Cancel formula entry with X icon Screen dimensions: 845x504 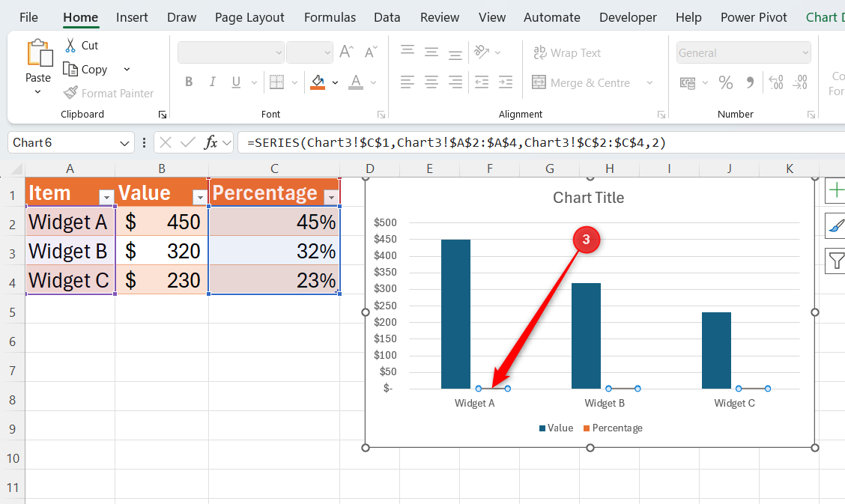pyautogui.click(x=166, y=143)
